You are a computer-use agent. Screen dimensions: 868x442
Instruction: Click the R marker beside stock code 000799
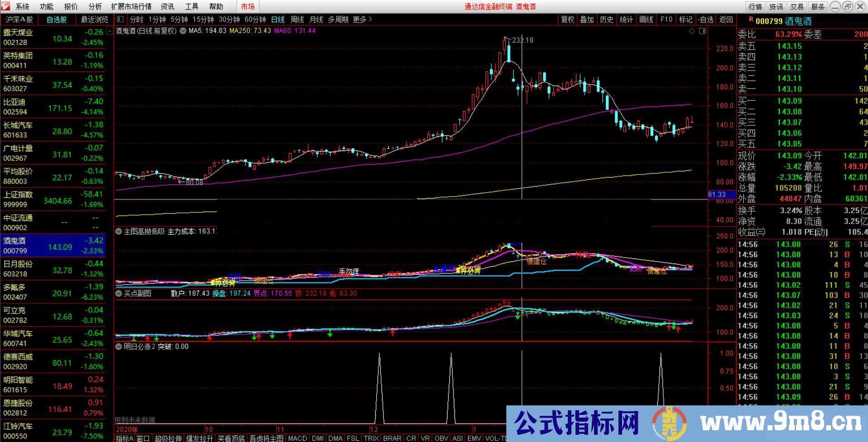click(x=751, y=19)
